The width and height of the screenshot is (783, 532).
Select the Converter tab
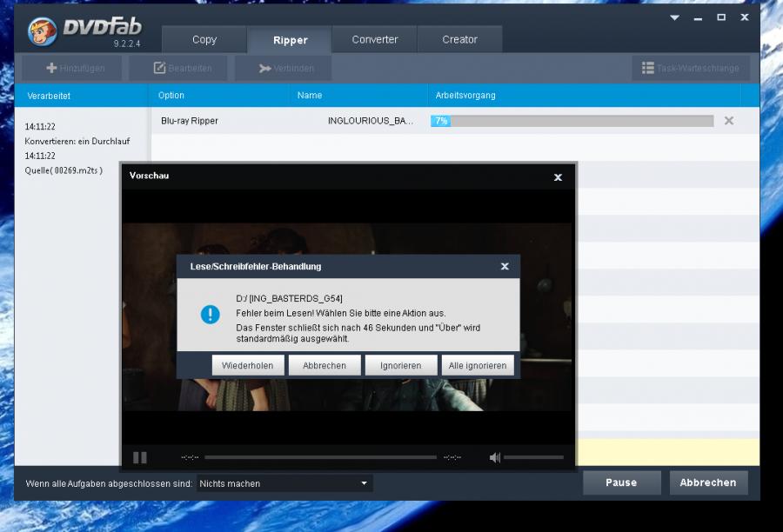(x=374, y=39)
